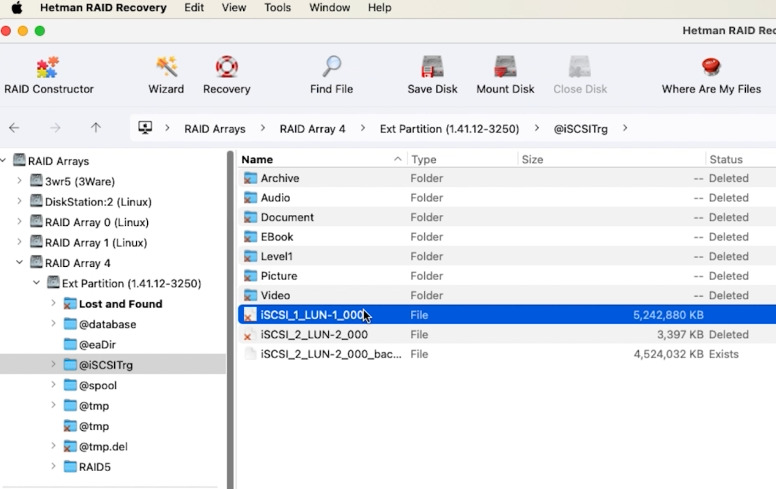This screenshot has height=489, width=776.
Task: Select the Video folder icon
Action: coord(250,295)
